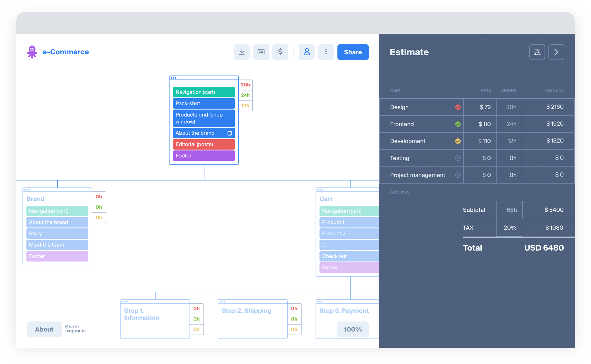Click the purple octopus logo
The image size is (591, 364).
(x=32, y=52)
